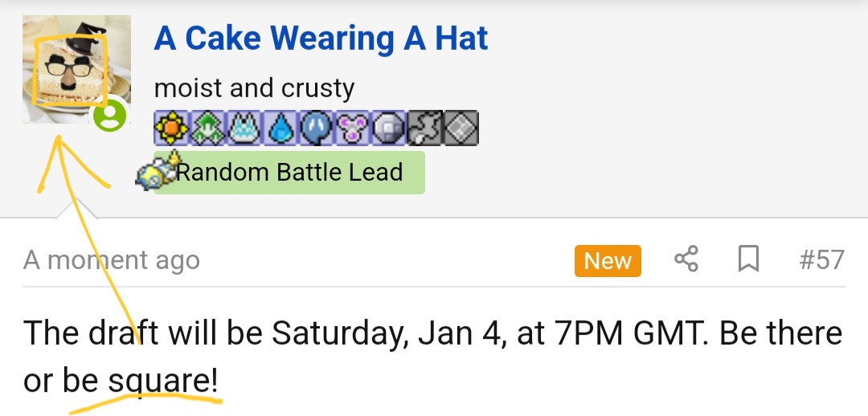Click the blue water droplet badge

point(280,127)
